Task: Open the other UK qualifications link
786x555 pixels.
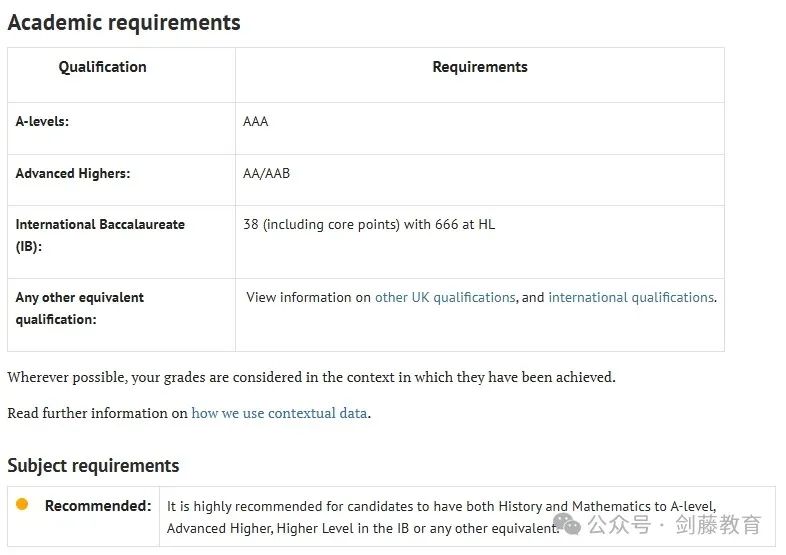Action: [445, 297]
